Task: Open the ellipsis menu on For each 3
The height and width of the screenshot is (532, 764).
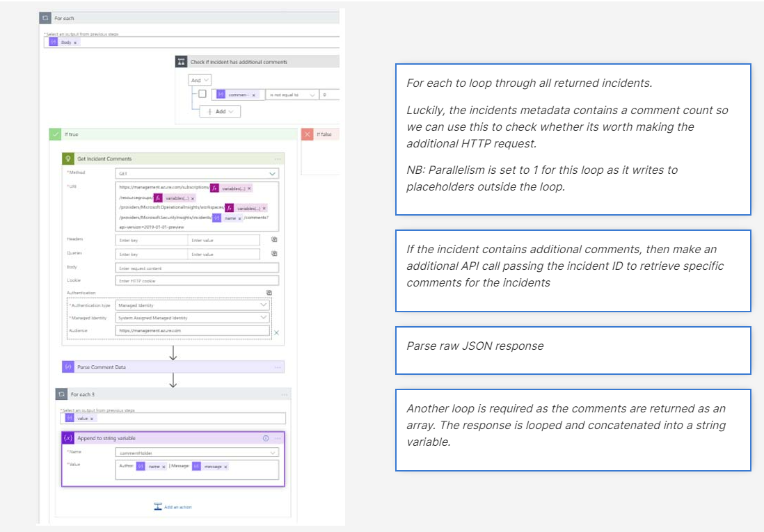Action: pyautogui.click(x=284, y=394)
